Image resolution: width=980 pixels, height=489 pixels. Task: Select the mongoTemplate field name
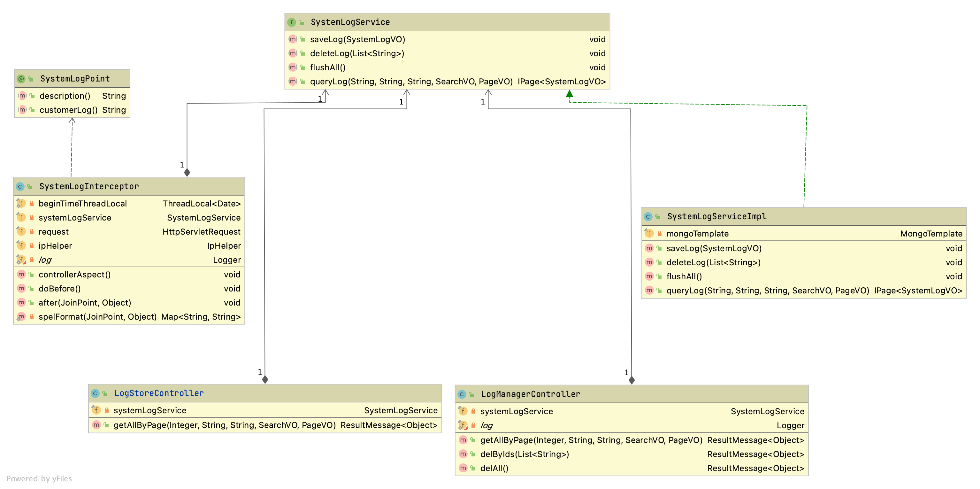coord(697,234)
